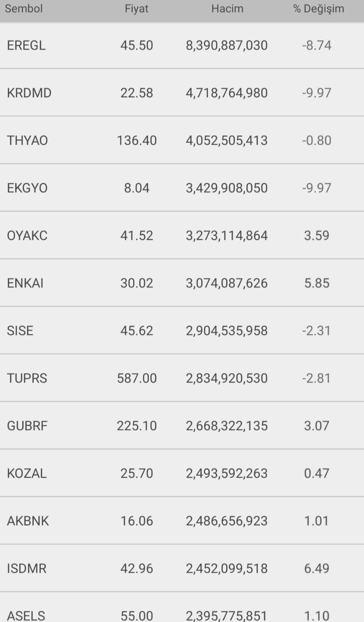Viewport: 364px width, 622px height.
Task: Select the THYAO symbol
Action: pos(27,140)
